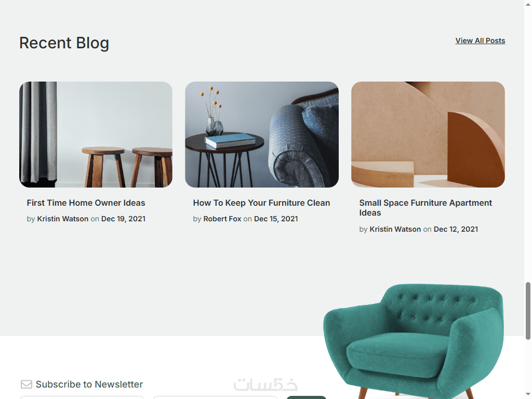Click the wooden stools blog thumbnail

[x=96, y=135]
